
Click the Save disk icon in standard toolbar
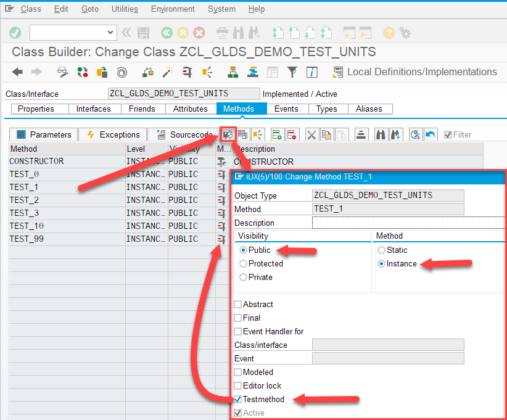pos(143,33)
